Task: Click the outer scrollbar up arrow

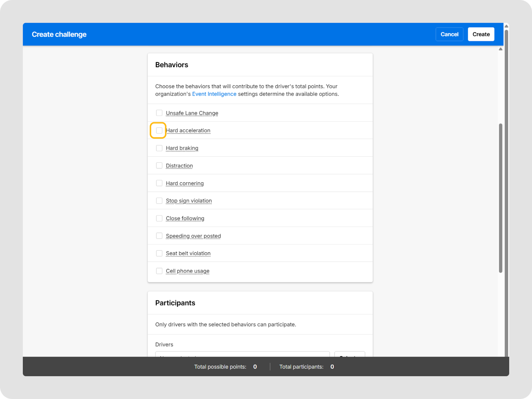Action: [506, 26]
